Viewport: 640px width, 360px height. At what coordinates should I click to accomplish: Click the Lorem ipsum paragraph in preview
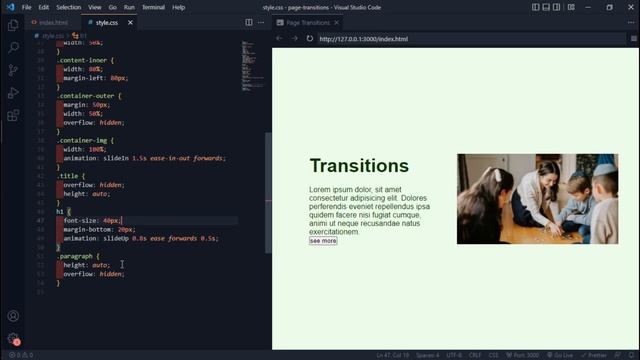(x=369, y=211)
